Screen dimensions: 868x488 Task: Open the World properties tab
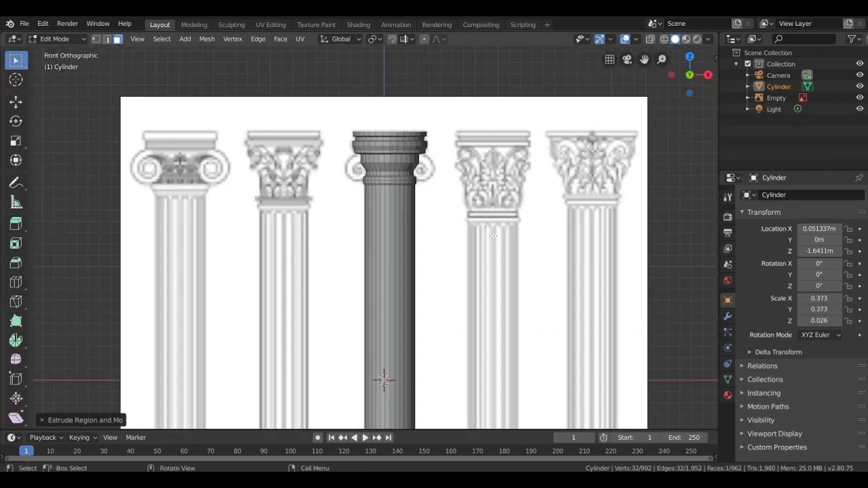[728, 281]
